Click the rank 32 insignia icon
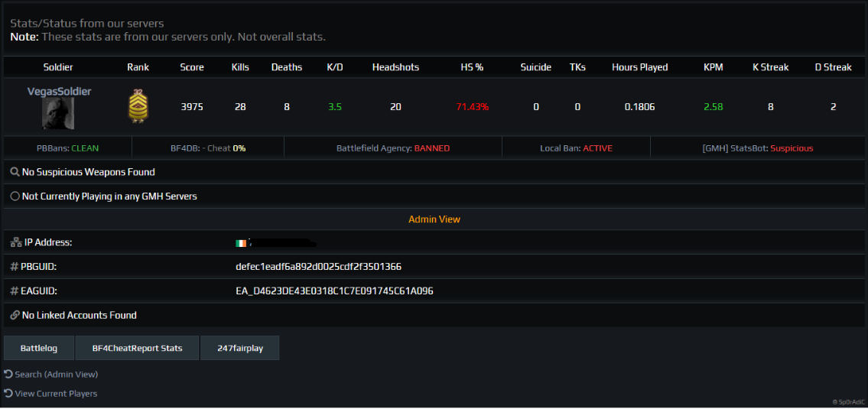 138,106
